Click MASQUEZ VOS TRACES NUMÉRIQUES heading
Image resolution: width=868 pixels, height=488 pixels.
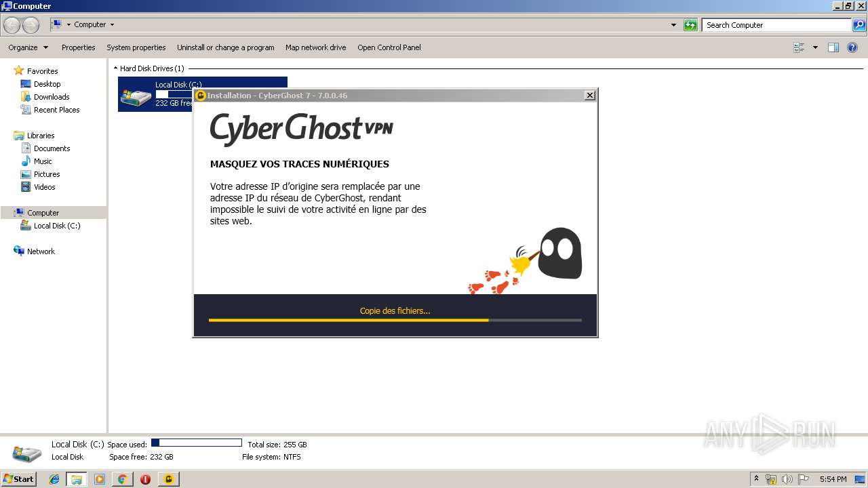(x=300, y=164)
